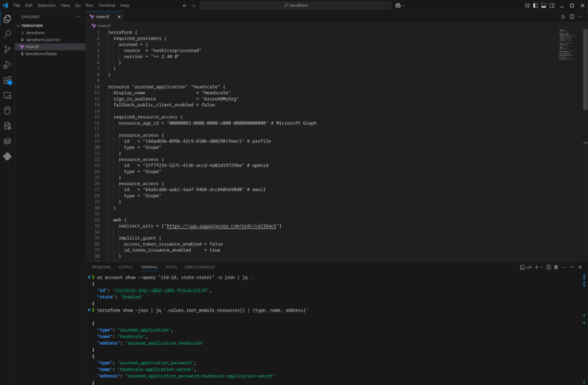Toggle the primary side bar
Viewport: 588px width, 385px height.
coord(536,6)
